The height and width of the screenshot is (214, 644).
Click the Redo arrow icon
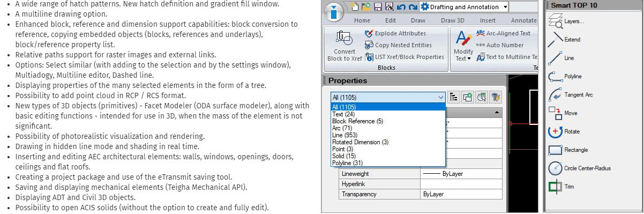coord(413,7)
